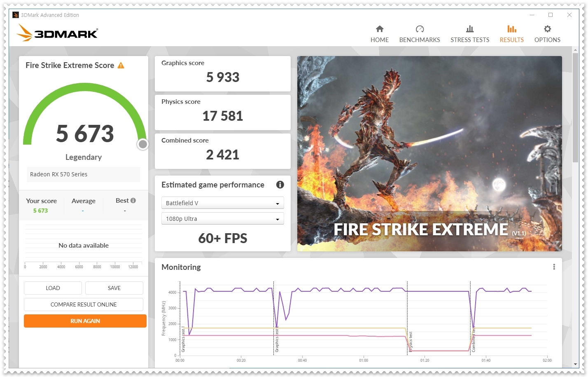Maximize the 3DMark window
The height and width of the screenshot is (377, 588).
click(x=551, y=15)
